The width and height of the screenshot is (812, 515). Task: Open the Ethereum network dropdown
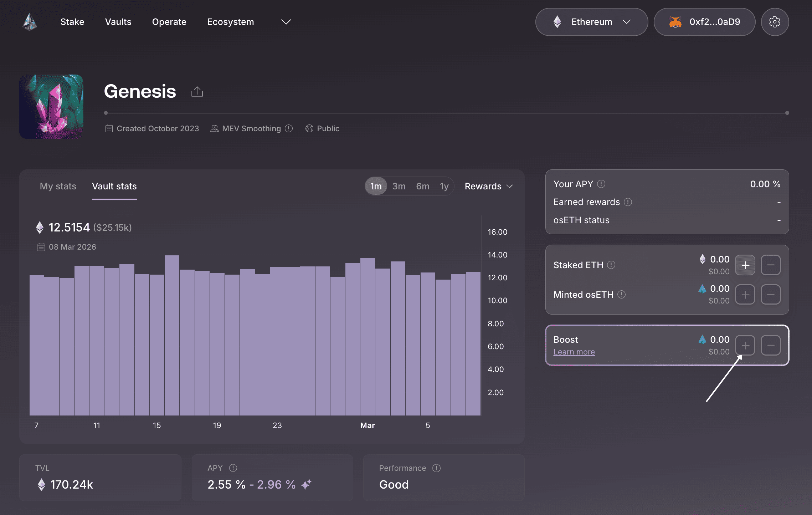click(x=591, y=22)
